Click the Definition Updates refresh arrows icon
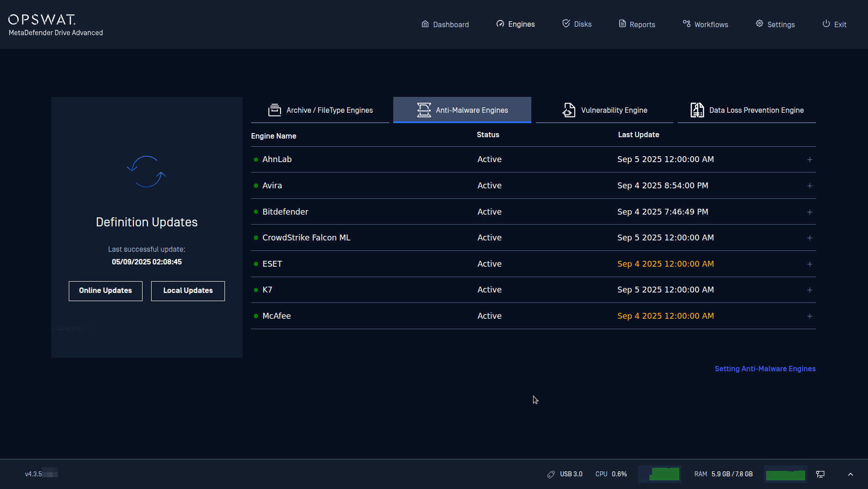The image size is (868, 489). (x=147, y=172)
